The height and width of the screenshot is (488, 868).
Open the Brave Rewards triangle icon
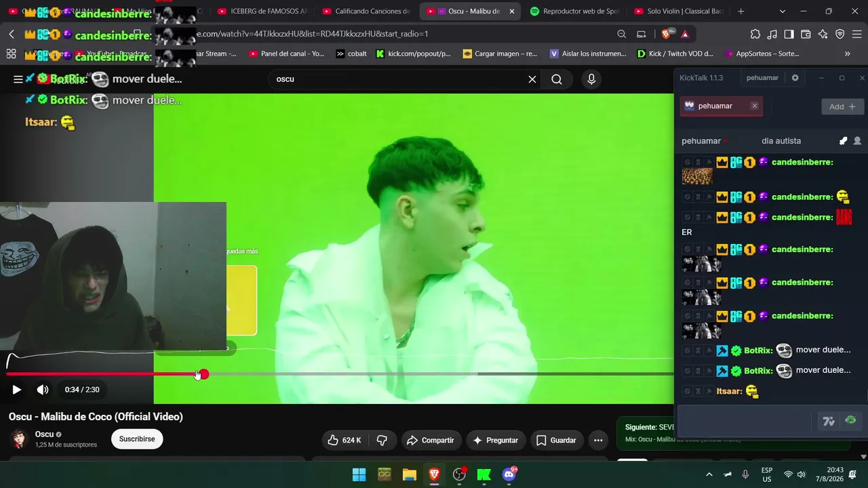pos(685,34)
